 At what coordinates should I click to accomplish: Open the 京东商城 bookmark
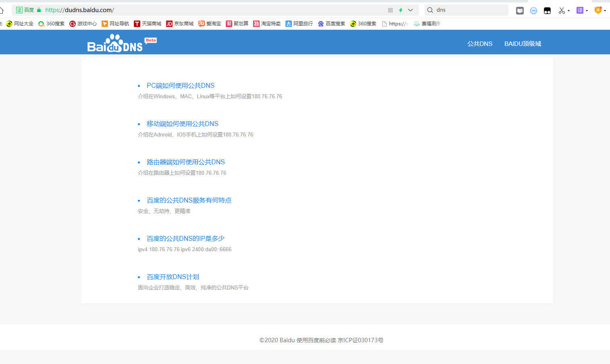pyautogui.click(x=180, y=24)
